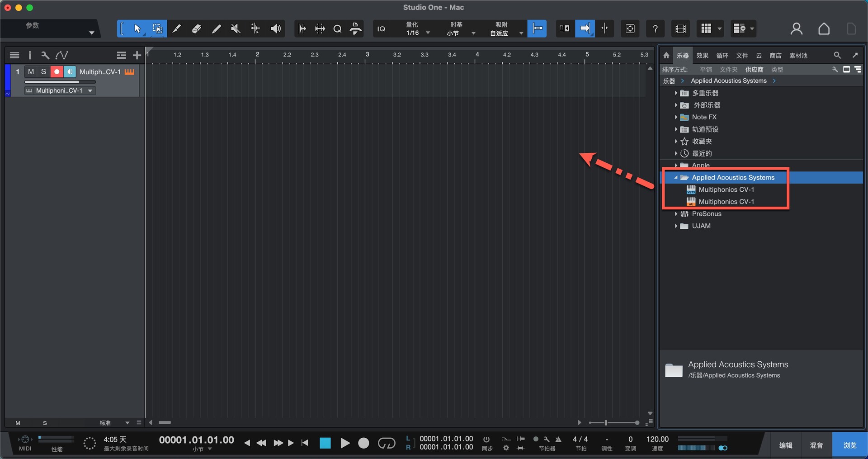Open the timebase 小节 dropdown
Viewport: 868px width, 459px height.
pos(473,33)
